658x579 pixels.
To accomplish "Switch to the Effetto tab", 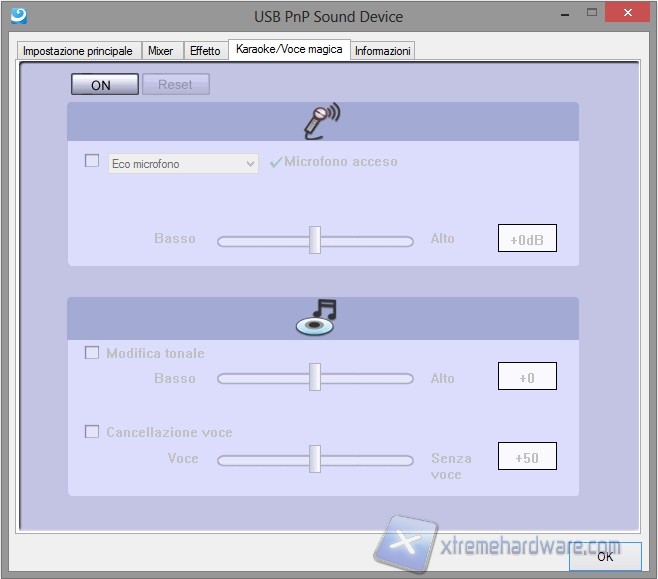I will coord(205,51).
